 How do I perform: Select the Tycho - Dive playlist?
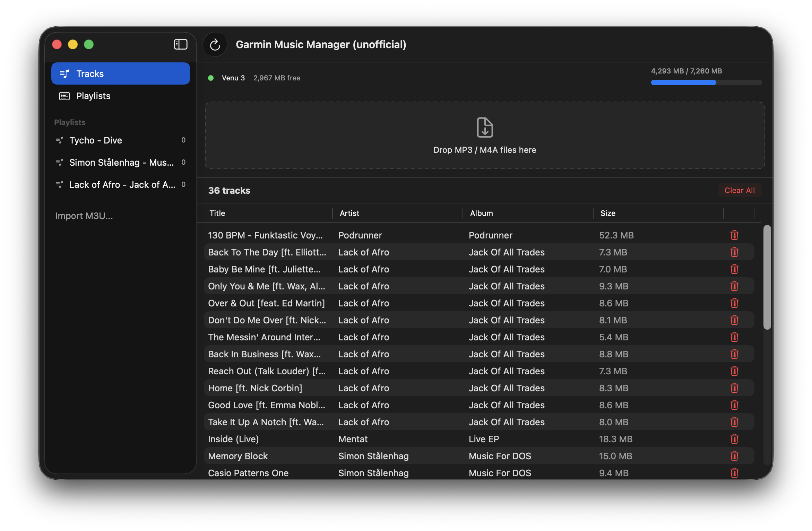120,140
